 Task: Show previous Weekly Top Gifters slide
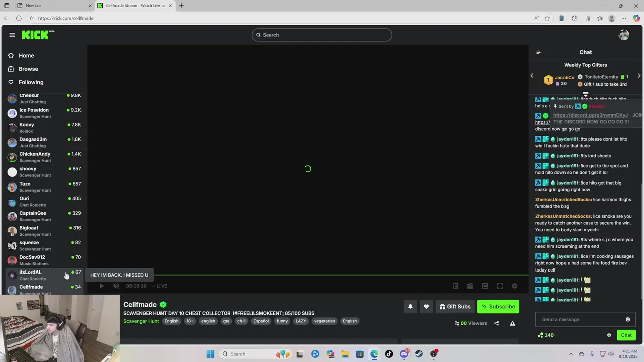coord(532,76)
